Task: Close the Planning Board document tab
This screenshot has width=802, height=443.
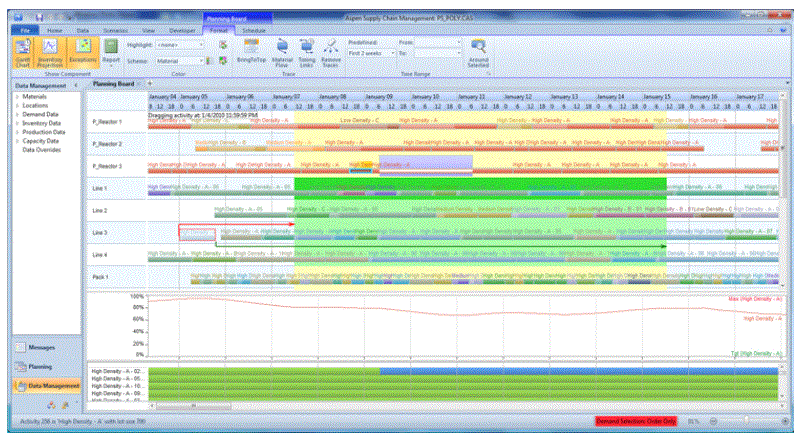Action: click(139, 84)
